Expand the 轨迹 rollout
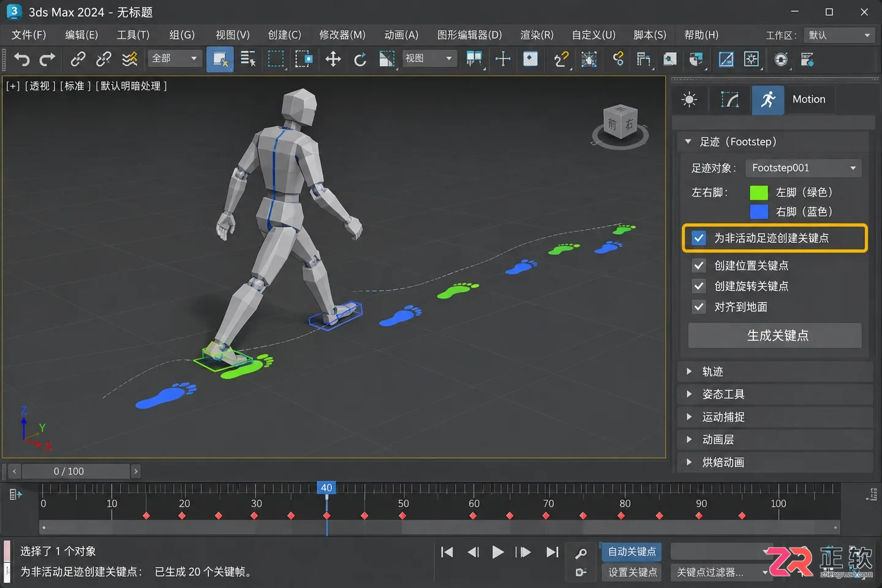This screenshot has height=588, width=882. (775, 372)
